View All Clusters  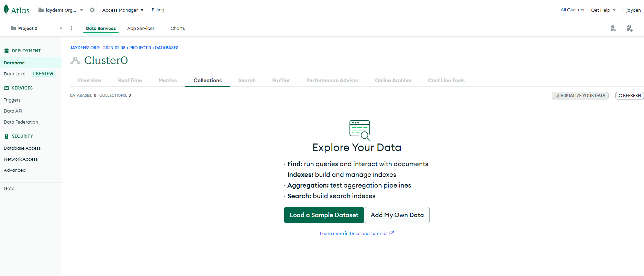[x=573, y=10]
